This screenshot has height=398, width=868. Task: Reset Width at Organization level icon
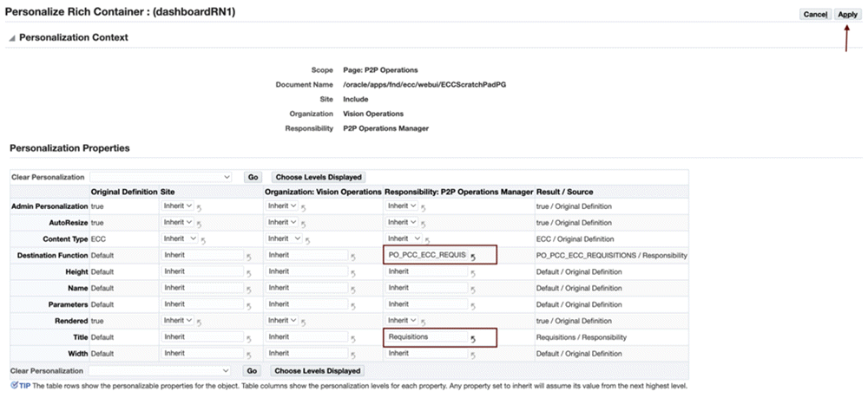(353, 356)
